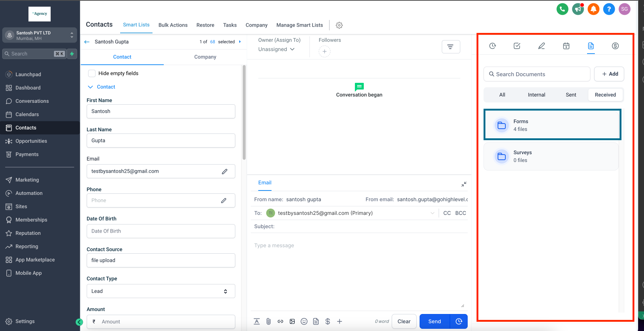The height and width of the screenshot is (331, 644).
Task: Open the notifications bell icon
Action: [593, 9]
